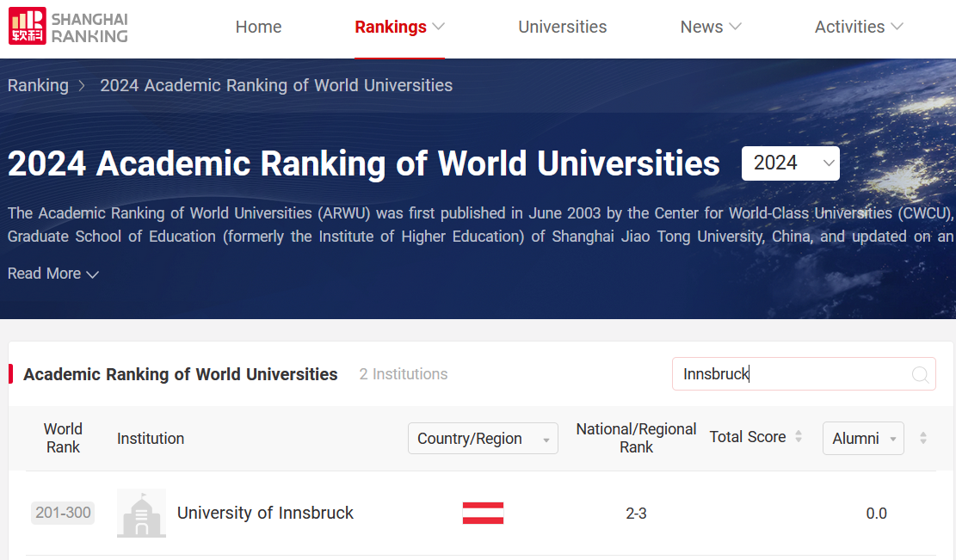Viewport: 956px width, 560px height.
Task: Select the 0.0 alumni score
Action: 876,514
